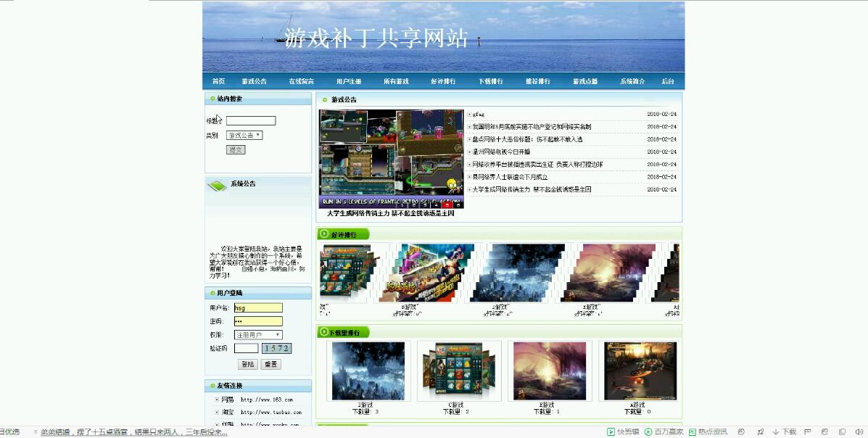The height and width of the screenshot is (438, 868).
Task: Refresh the 1572 captcha image
Action: (277, 348)
